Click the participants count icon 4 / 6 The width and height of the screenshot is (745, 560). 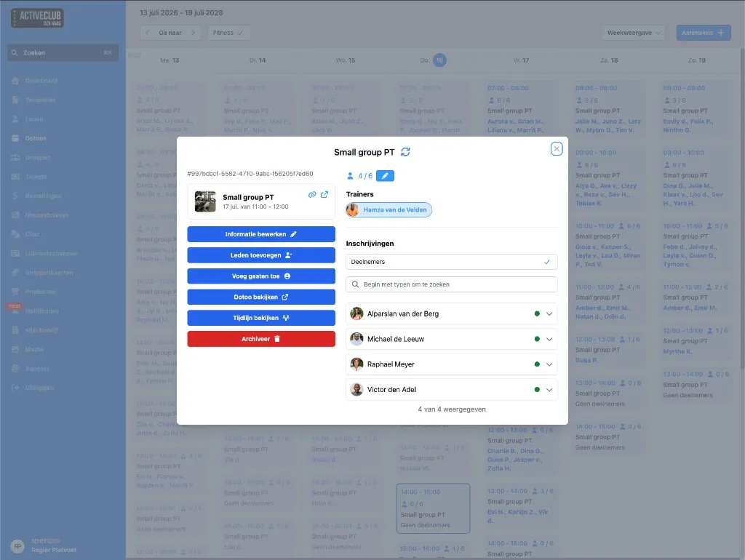click(x=350, y=176)
